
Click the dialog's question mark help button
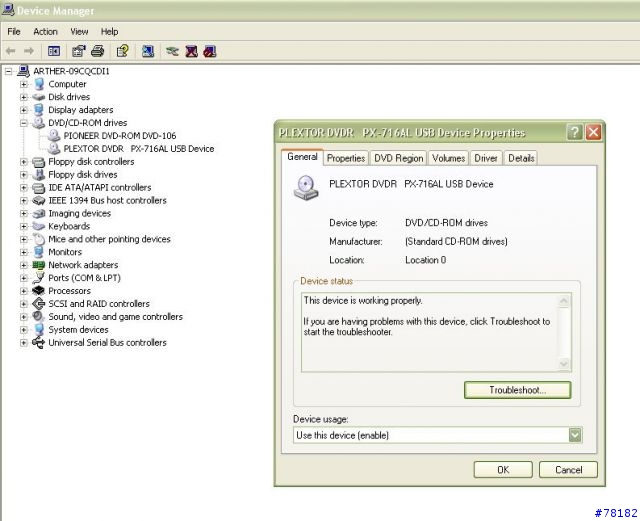575,132
